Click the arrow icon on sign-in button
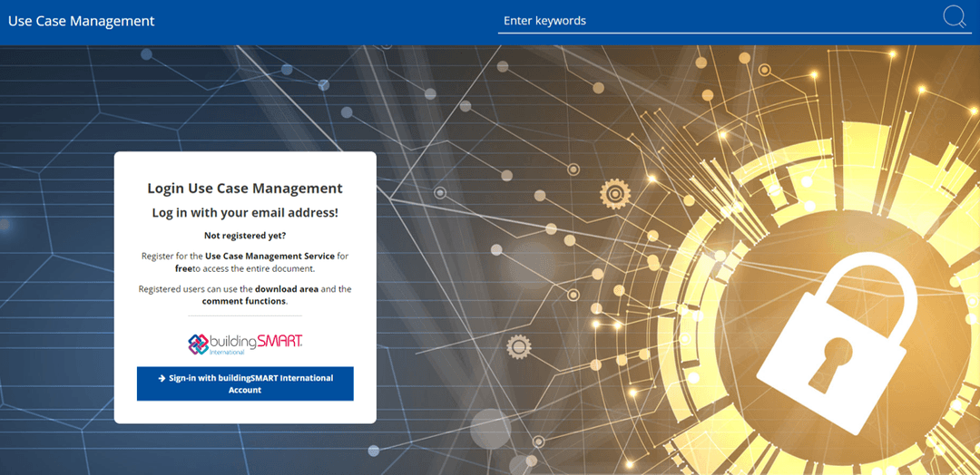The height and width of the screenshot is (475, 980). (x=162, y=378)
